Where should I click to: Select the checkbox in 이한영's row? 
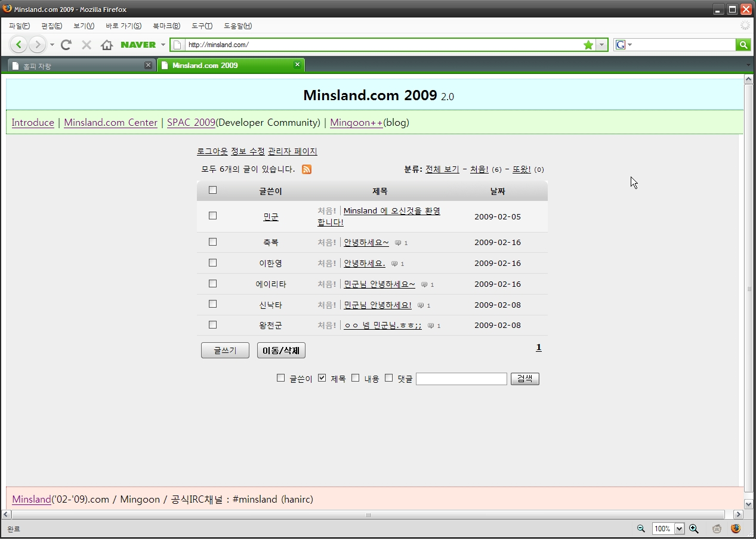[212, 263]
